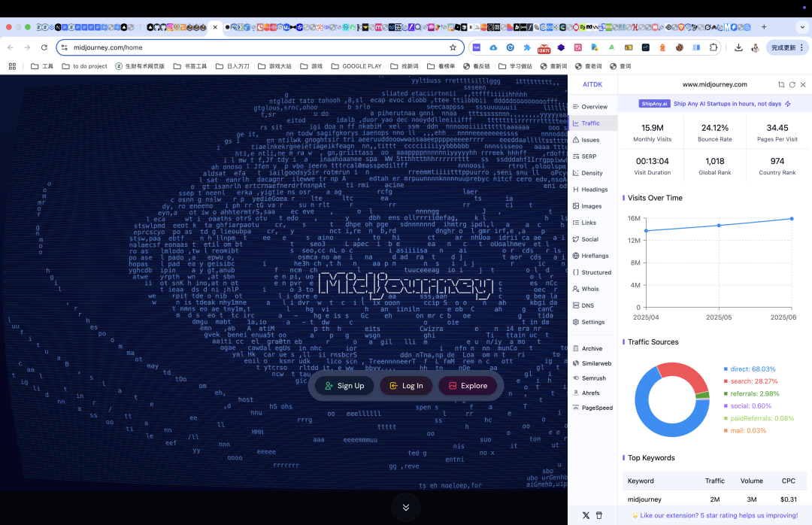Open the 工具 bookmarks folder
Viewport: 812px width, 525px height.
(42, 66)
